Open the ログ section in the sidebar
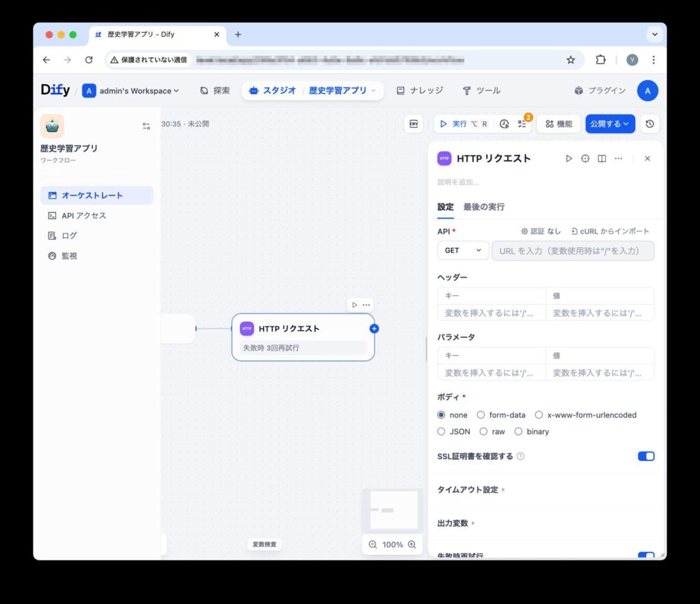 68,235
